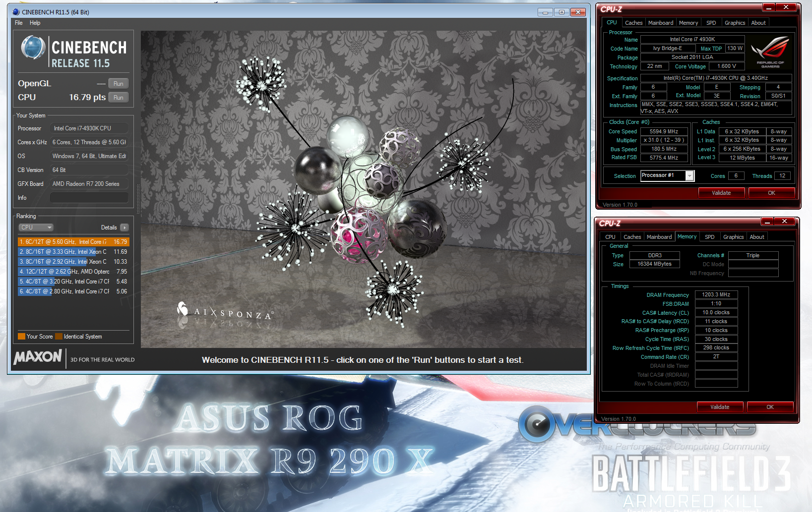Click the GFX Board field AMD Radeon R7 200
Viewport: 812px width, 512px height.
click(89, 184)
